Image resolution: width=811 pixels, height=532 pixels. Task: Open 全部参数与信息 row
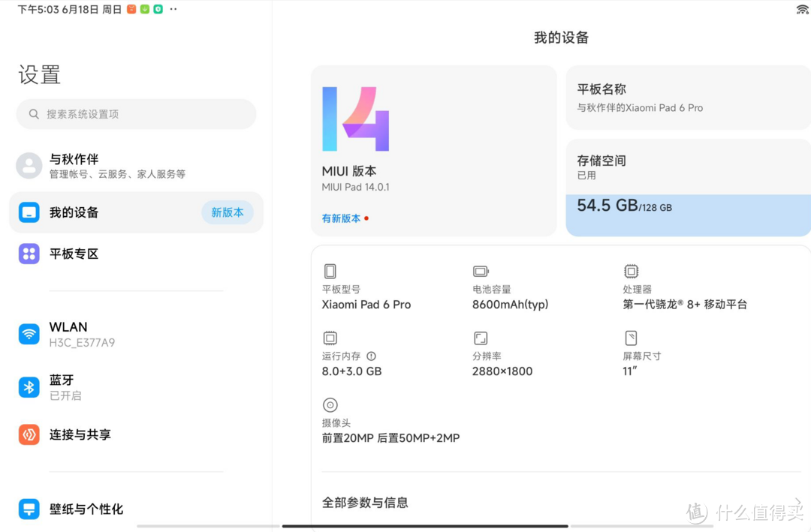click(561, 502)
